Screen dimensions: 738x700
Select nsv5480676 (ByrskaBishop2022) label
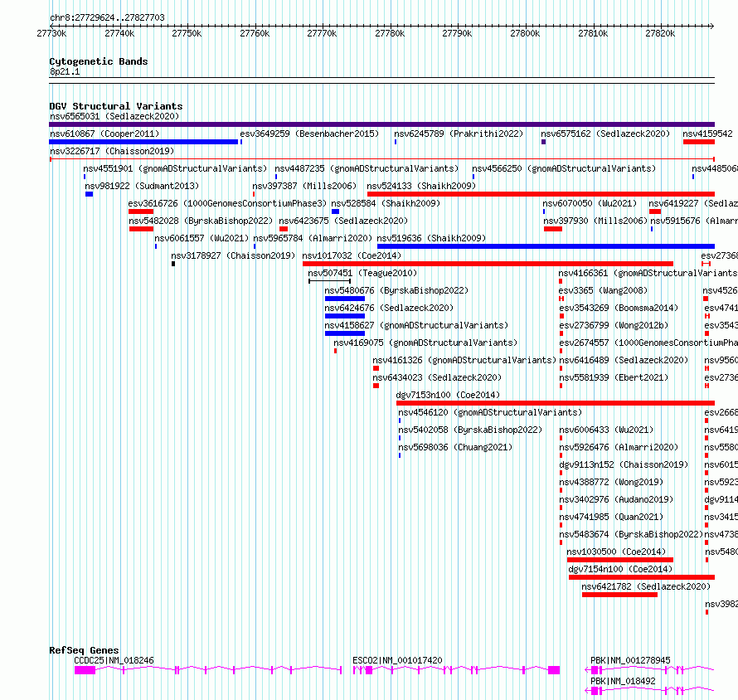396,290
